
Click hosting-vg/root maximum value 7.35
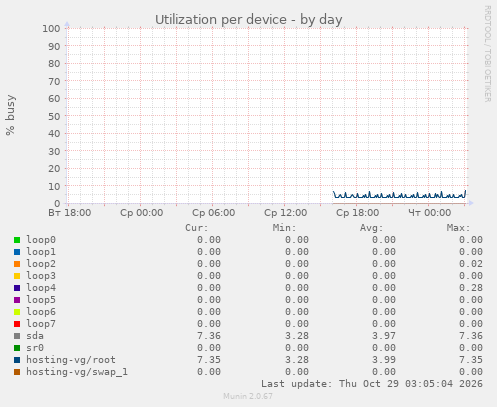471,360
